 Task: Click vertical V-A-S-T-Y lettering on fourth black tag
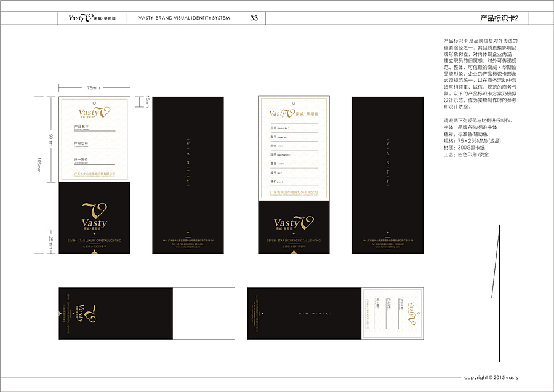(388, 162)
